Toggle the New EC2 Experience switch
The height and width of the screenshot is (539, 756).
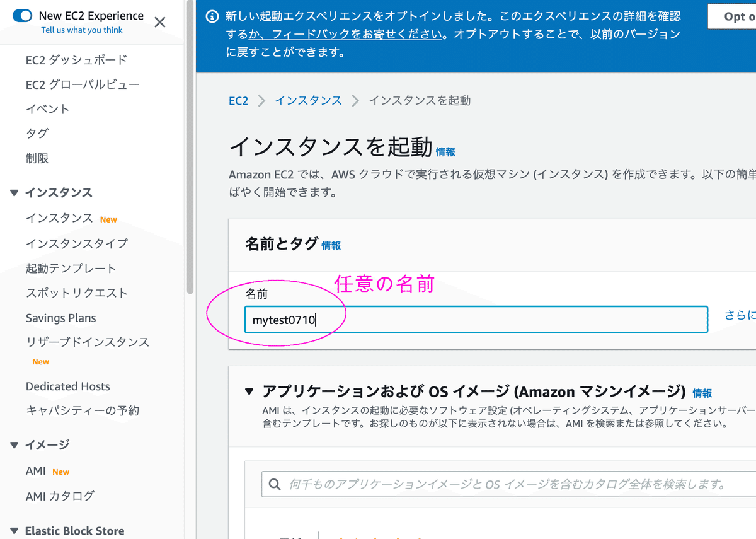(22, 16)
